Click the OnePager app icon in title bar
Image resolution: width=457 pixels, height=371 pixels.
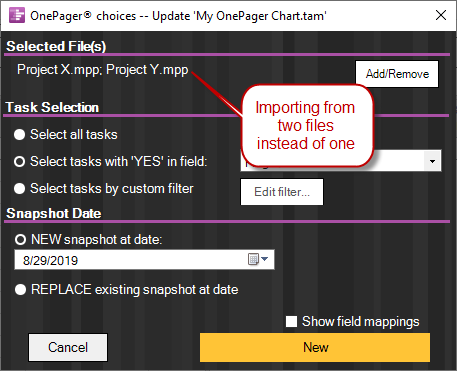coord(17,15)
